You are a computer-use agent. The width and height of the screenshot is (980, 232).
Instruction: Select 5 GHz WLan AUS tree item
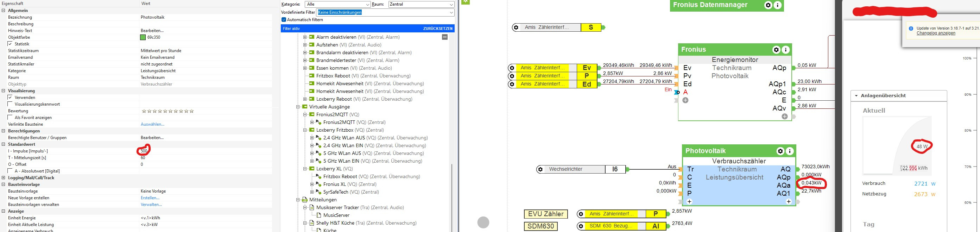[x=374, y=153]
